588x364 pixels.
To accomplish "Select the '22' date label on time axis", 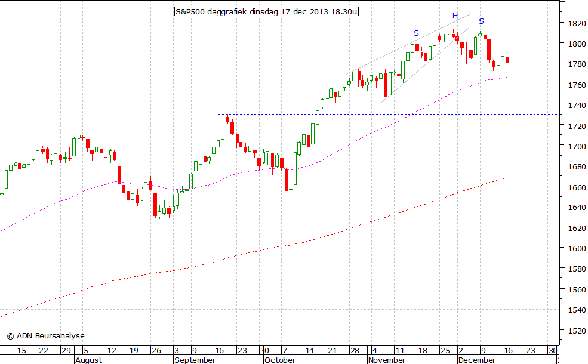I will tap(44, 351).
